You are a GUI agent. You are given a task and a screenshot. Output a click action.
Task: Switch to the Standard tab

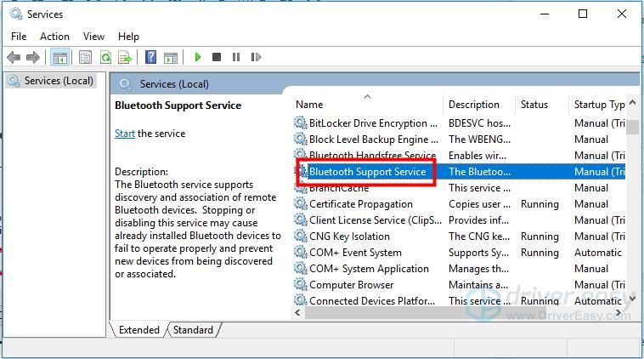[x=194, y=330]
